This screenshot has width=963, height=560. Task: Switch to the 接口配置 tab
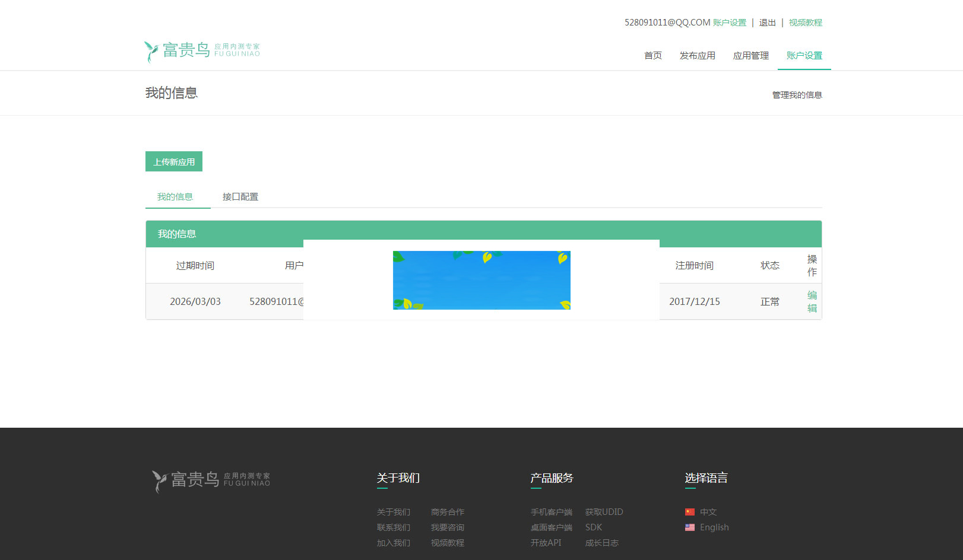point(240,196)
